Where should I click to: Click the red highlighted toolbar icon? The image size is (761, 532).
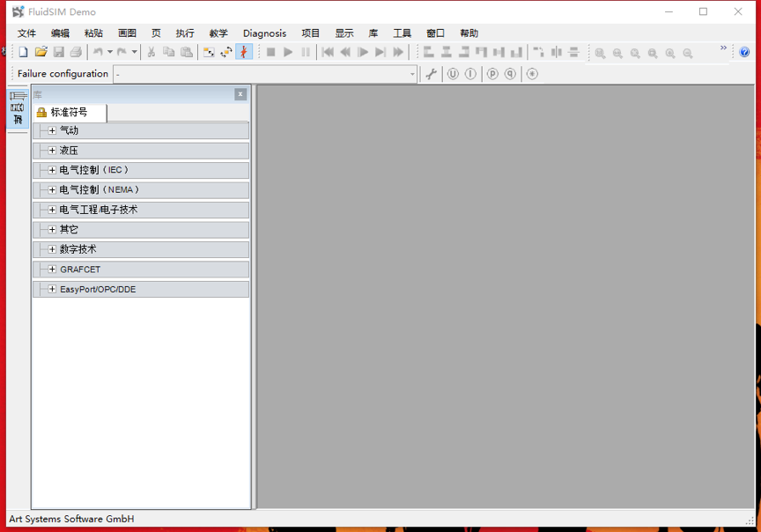(x=244, y=53)
